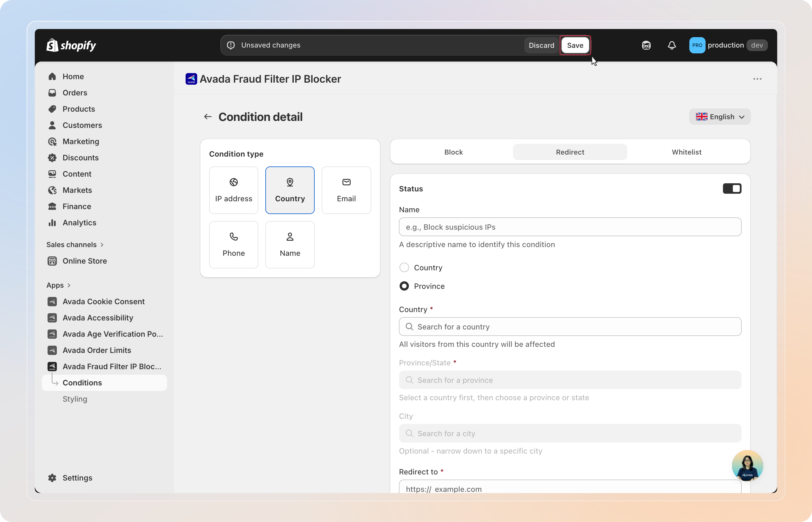
Task: Open the Search for a province box
Action: 570,380
